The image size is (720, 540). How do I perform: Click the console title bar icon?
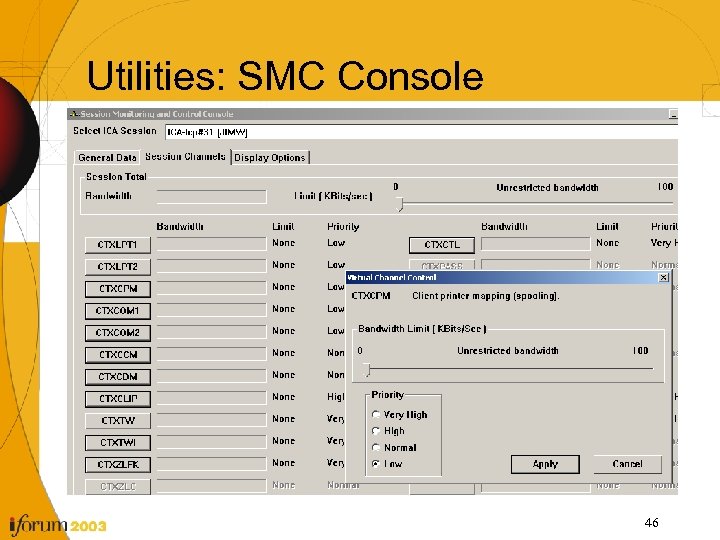(x=73, y=114)
